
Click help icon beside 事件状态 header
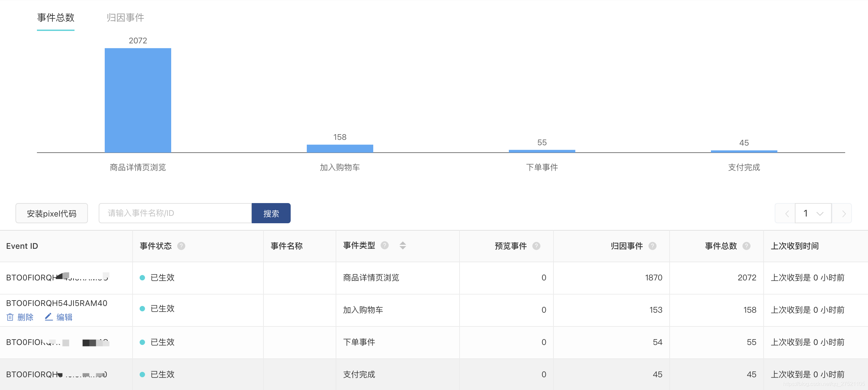click(x=181, y=246)
